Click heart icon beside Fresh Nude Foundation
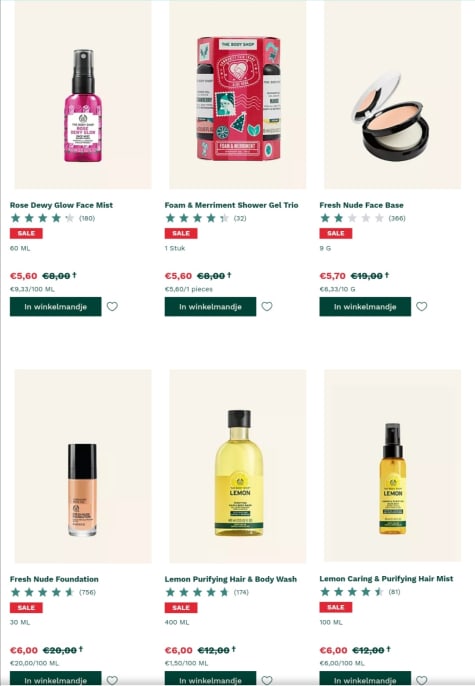 (112, 680)
